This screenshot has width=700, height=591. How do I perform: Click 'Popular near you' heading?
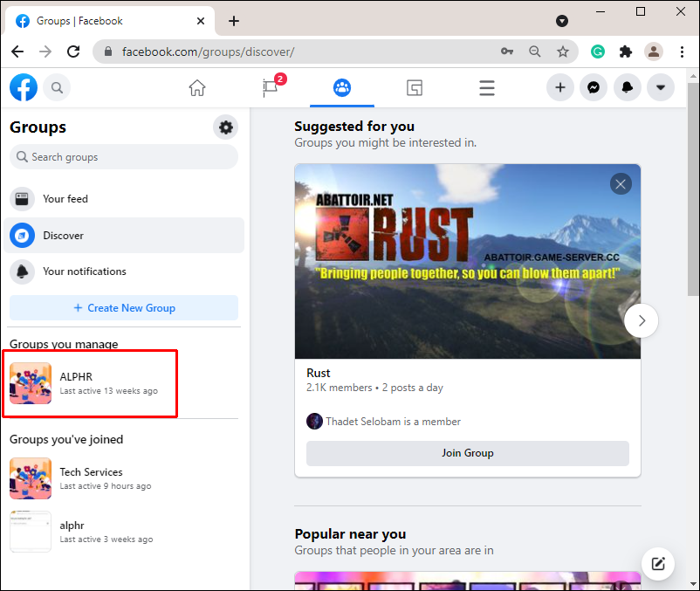click(x=350, y=534)
